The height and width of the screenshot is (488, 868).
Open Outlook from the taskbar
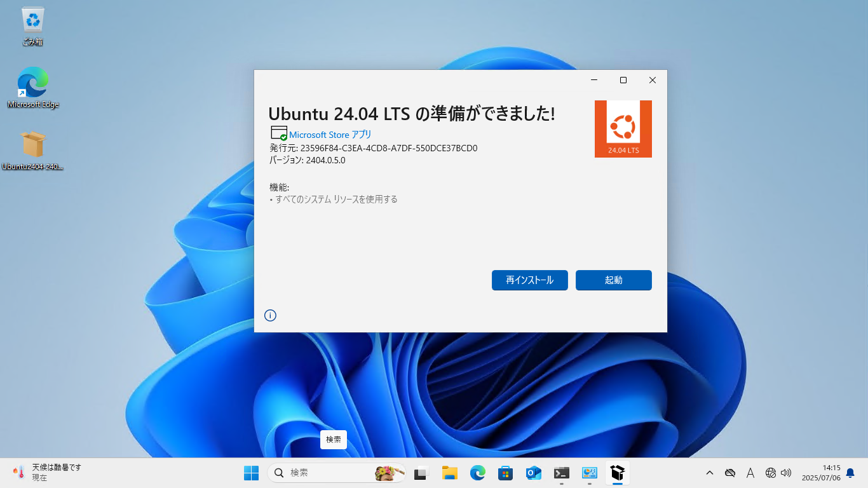tap(534, 473)
